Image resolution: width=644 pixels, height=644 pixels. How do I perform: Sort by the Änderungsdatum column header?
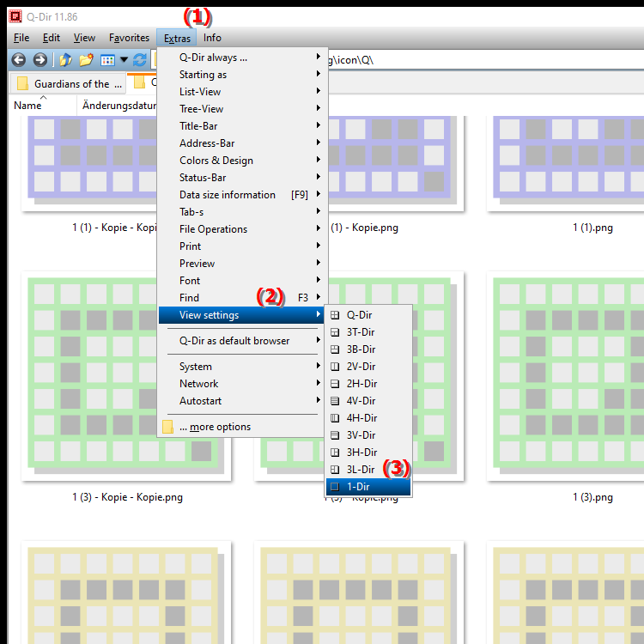click(x=117, y=106)
